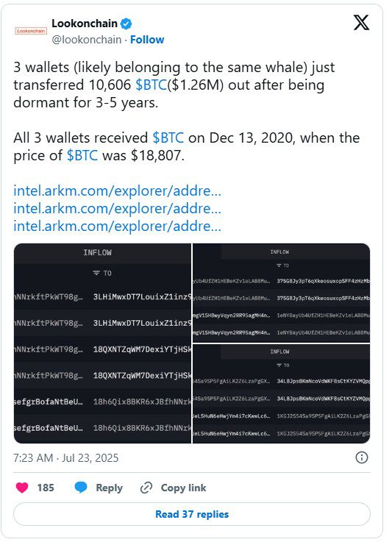Screen dimensions: 392x542
Task: Open the first intel.arkm.com explorer link
Action: 117,190
